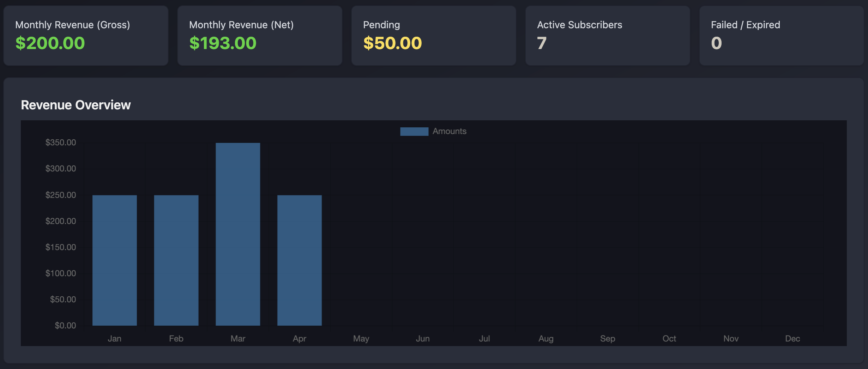Click the January bar in the chart
The image size is (868, 369).
tap(114, 259)
